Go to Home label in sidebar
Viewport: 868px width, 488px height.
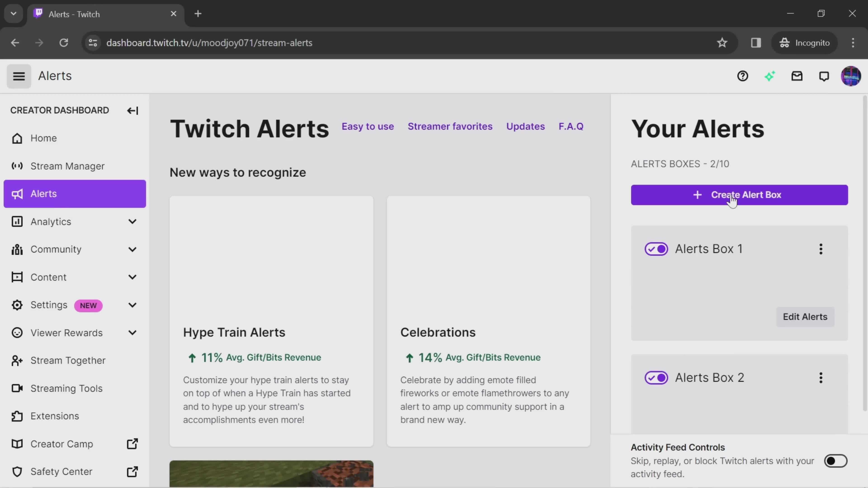tap(43, 138)
